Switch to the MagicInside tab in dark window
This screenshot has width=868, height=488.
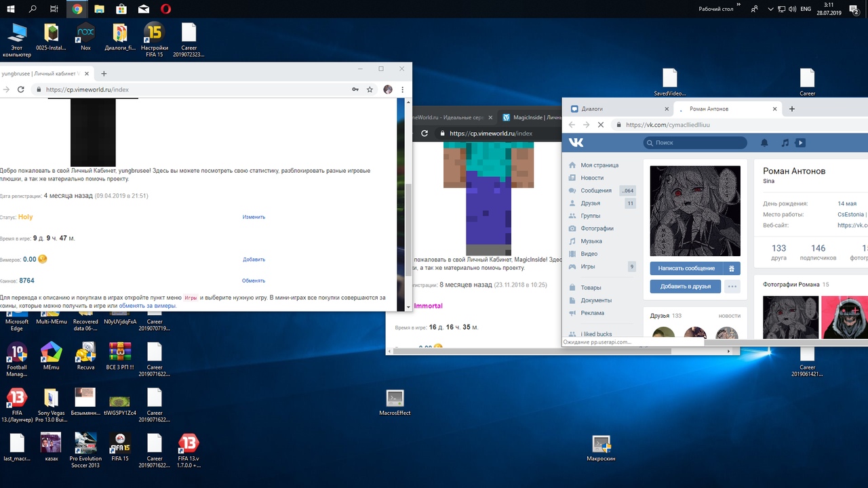[x=531, y=117]
